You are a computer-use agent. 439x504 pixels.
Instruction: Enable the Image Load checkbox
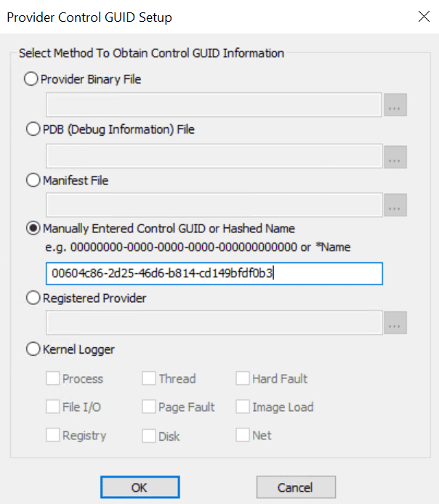tap(243, 407)
